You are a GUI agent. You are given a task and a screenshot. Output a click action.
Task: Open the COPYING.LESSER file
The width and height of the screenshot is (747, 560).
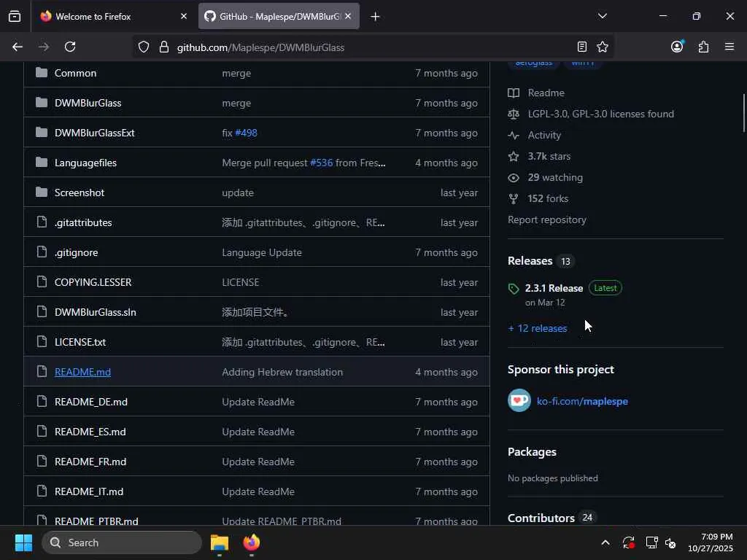click(93, 282)
